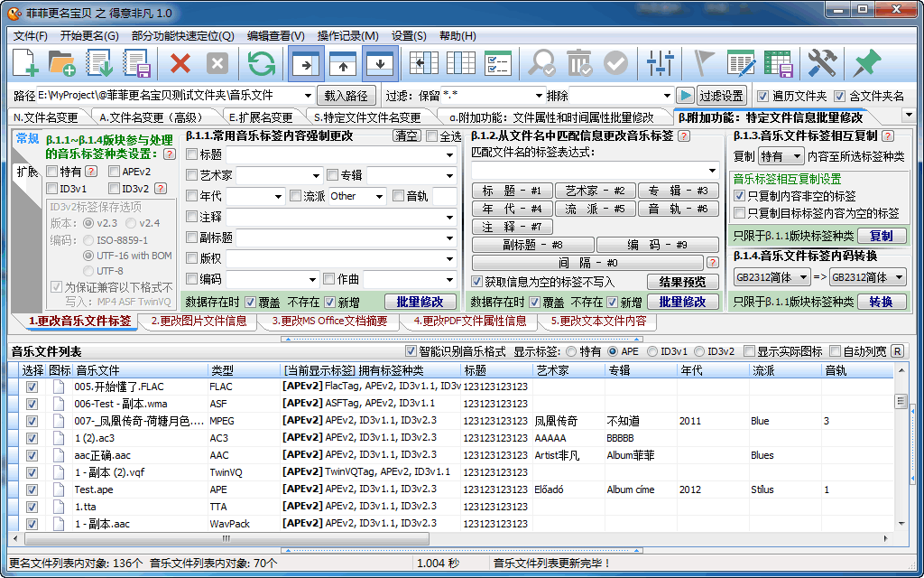
Task: Click the green pushpin icon
Action: pyautogui.click(x=866, y=63)
